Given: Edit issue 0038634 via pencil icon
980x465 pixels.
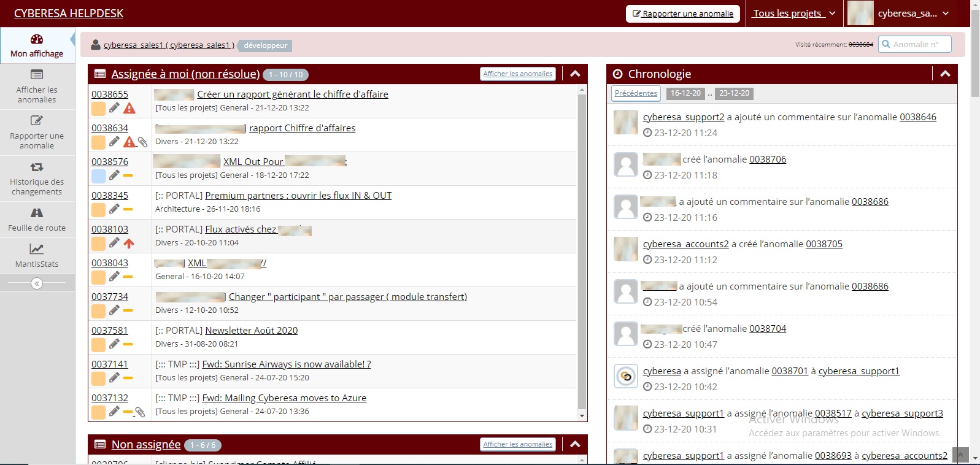Looking at the screenshot, I should point(114,142).
